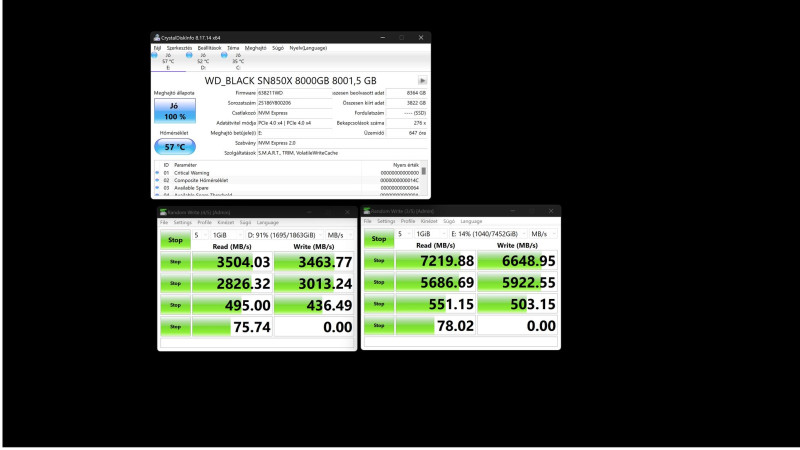Open Profile menu in D: drive CrystalDiskMark
Viewport: 800px width, 450px height.
[x=205, y=223]
